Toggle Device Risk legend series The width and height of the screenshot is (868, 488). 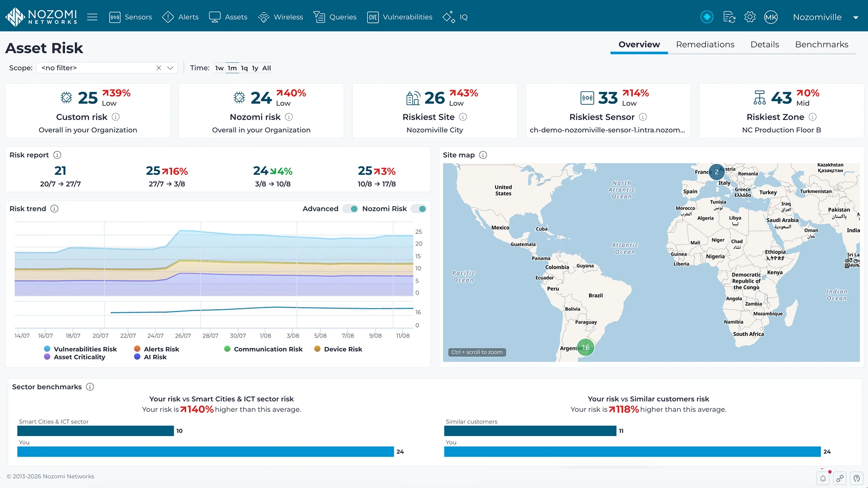click(338, 349)
